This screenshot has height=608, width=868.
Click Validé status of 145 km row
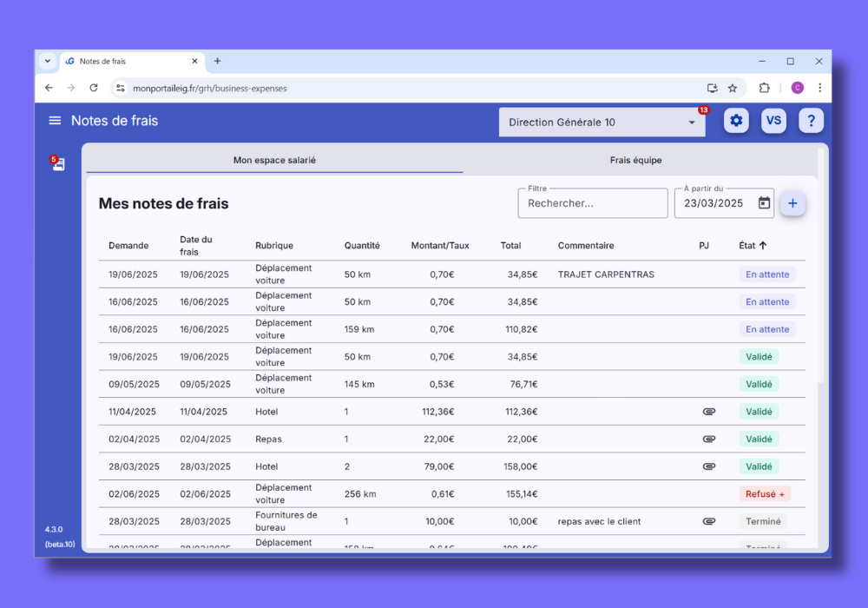click(x=759, y=384)
